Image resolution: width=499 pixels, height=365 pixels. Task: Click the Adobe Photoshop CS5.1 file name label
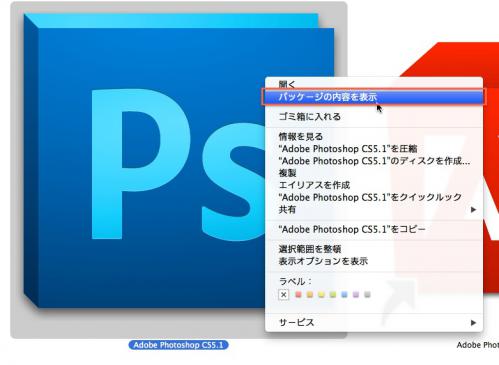[178, 345]
